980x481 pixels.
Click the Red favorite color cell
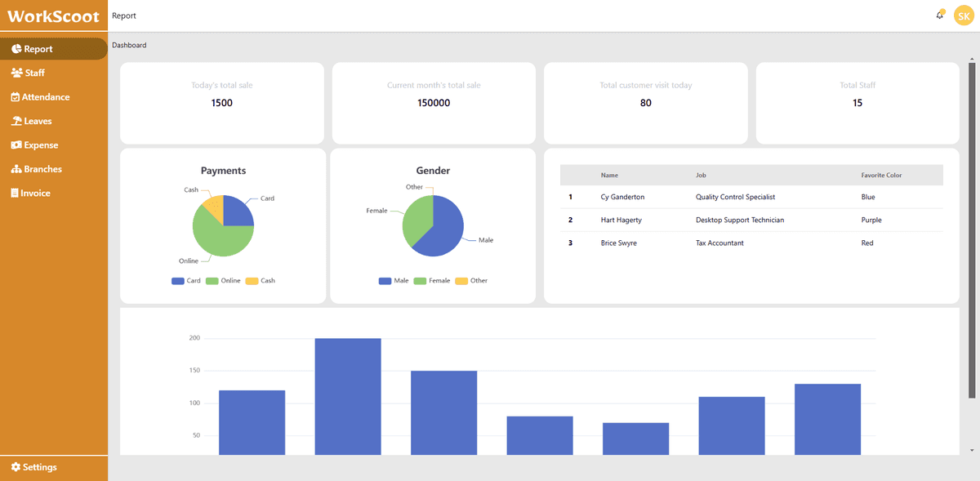click(867, 243)
